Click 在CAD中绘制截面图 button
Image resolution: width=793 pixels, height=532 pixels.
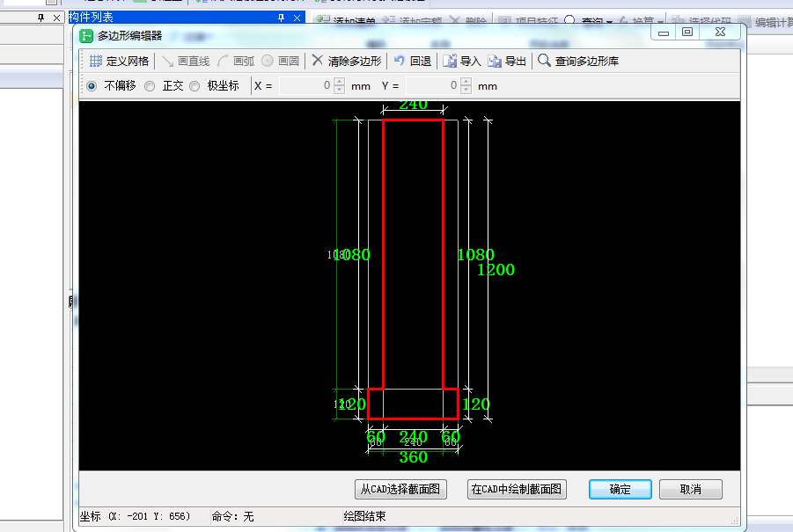click(x=517, y=490)
